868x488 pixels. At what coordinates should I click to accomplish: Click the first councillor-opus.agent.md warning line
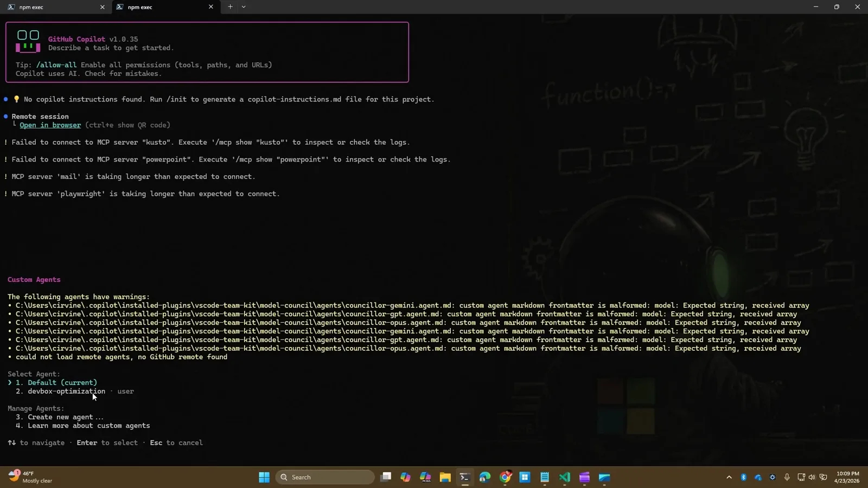pyautogui.click(x=405, y=323)
